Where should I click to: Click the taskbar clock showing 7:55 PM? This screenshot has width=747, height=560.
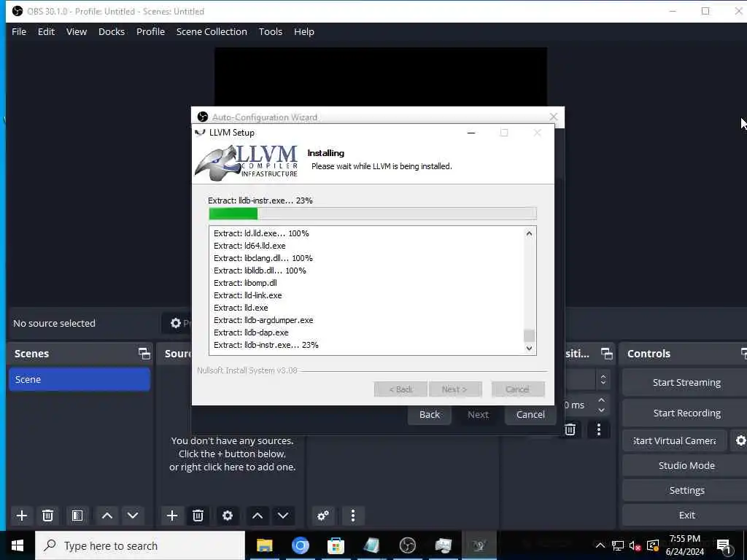(x=684, y=545)
